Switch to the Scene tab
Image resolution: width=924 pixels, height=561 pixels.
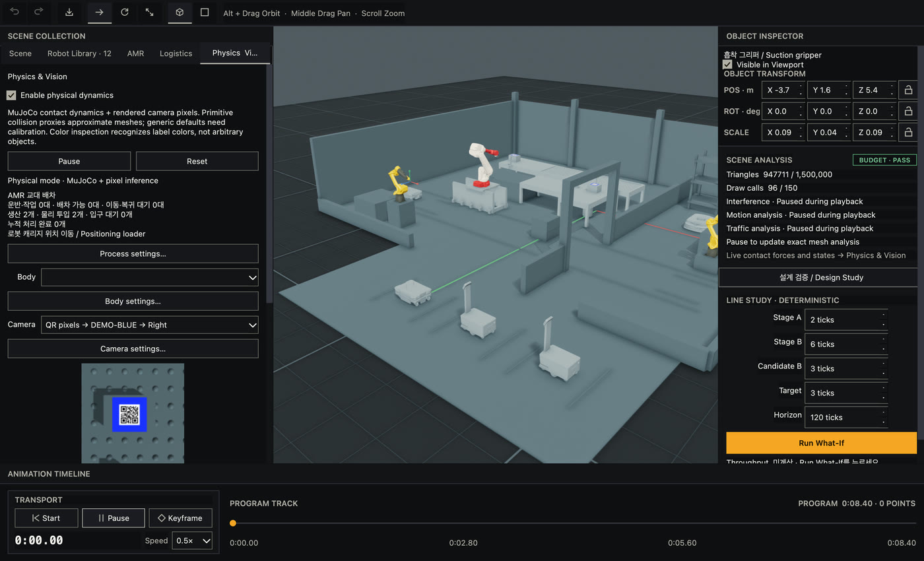point(20,53)
